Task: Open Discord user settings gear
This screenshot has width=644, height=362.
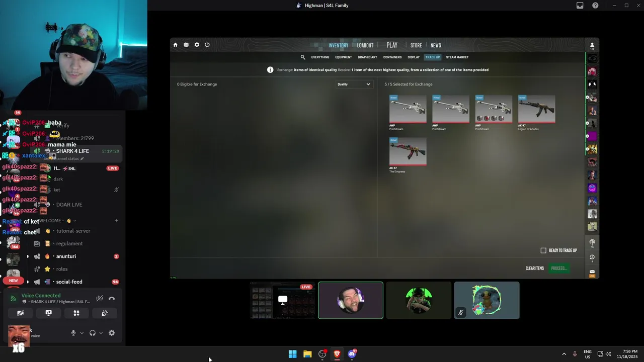Action: point(112,333)
